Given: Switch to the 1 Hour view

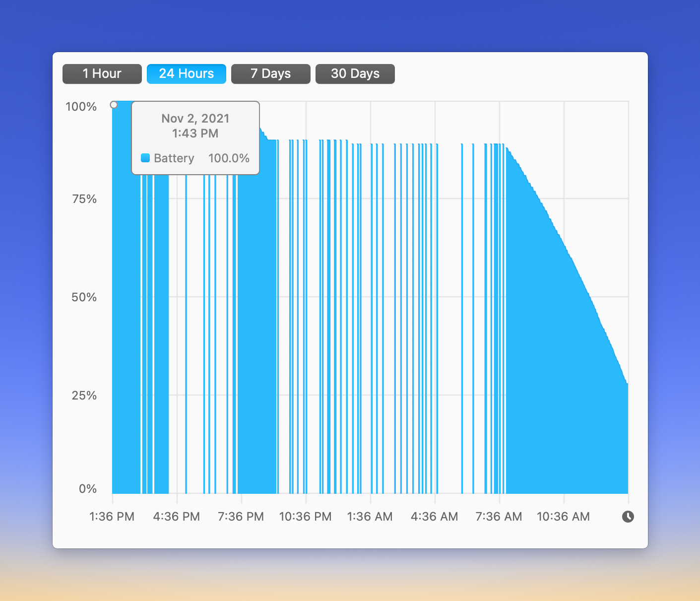Looking at the screenshot, I should click(x=102, y=74).
